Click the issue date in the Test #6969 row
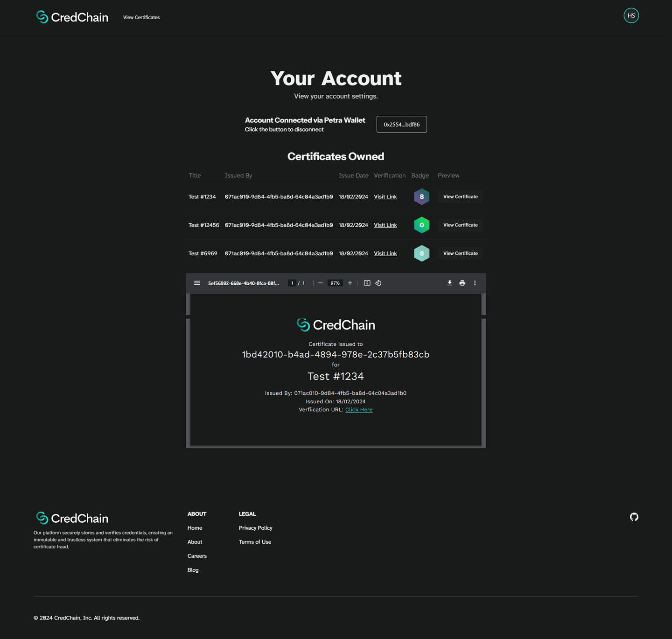The image size is (672, 639). click(353, 253)
